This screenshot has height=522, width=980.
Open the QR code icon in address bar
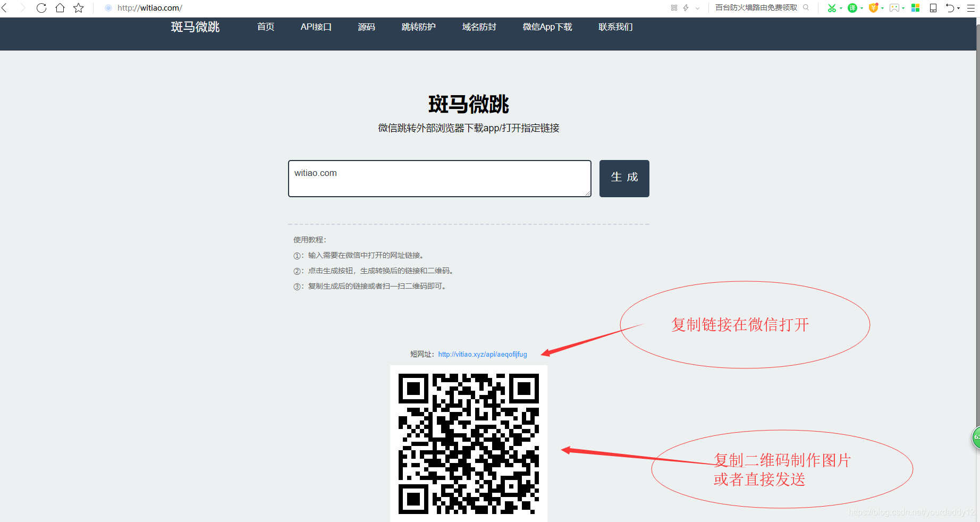(674, 8)
